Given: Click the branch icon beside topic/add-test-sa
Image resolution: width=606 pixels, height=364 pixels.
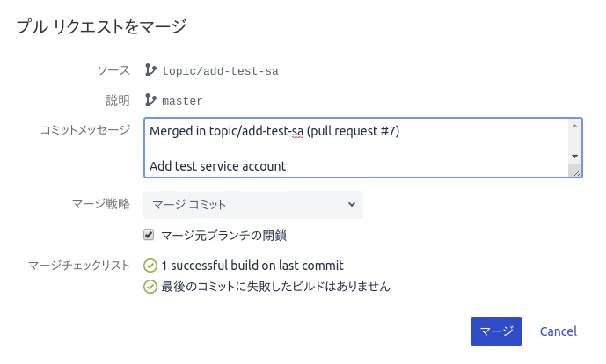Looking at the screenshot, I should point(150,70).
